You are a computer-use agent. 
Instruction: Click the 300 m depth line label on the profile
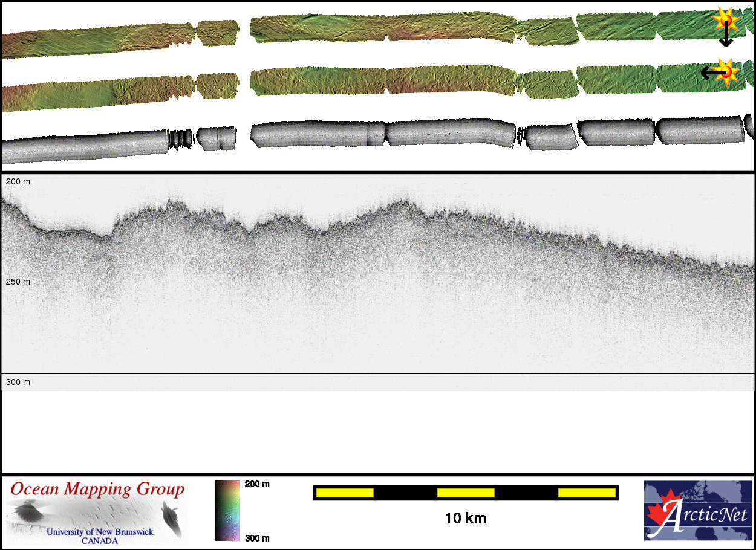(x=18, y=382)
